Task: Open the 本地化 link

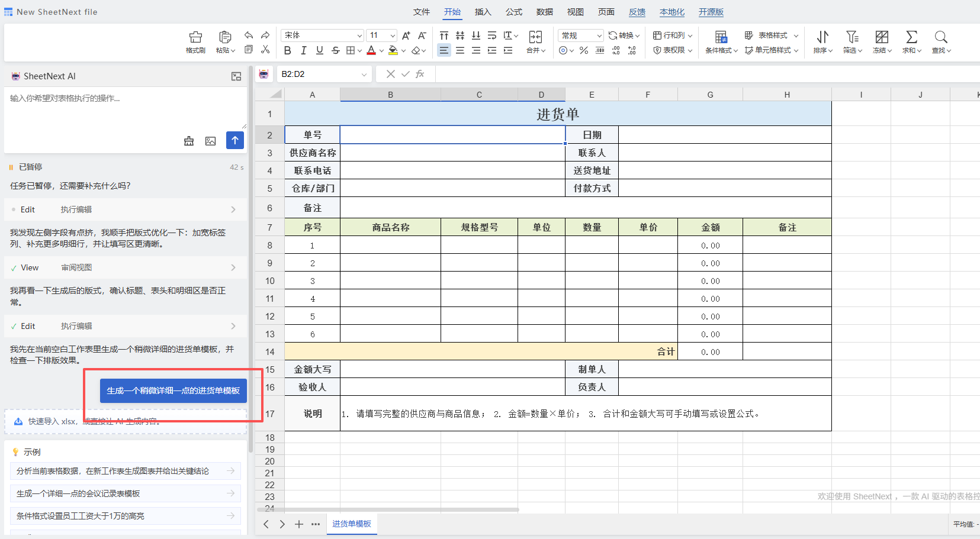Action: point(672,12)
